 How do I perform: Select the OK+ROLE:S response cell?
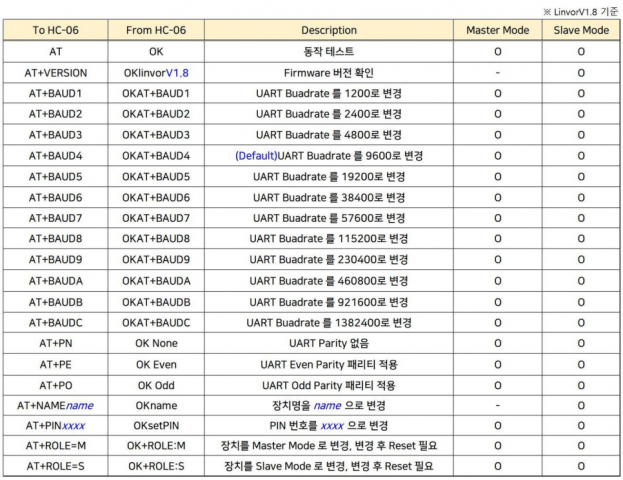click(x=156, y=467)
